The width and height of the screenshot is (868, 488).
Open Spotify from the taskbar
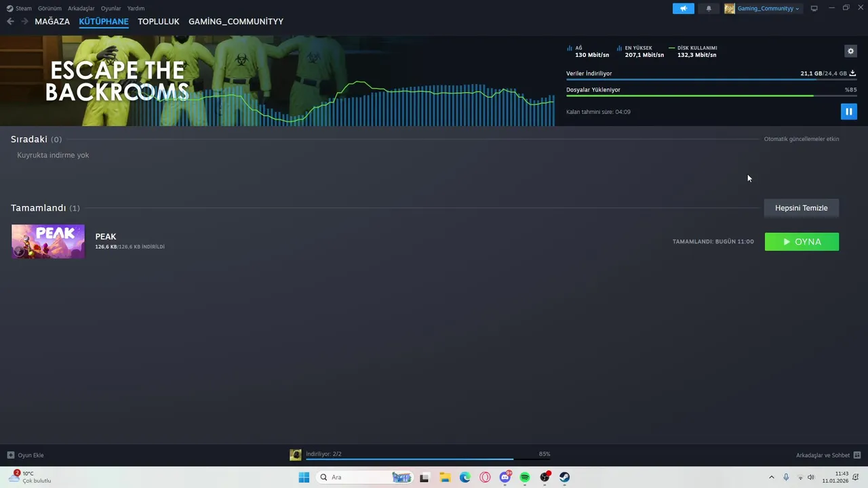click(x=525, y=477)
